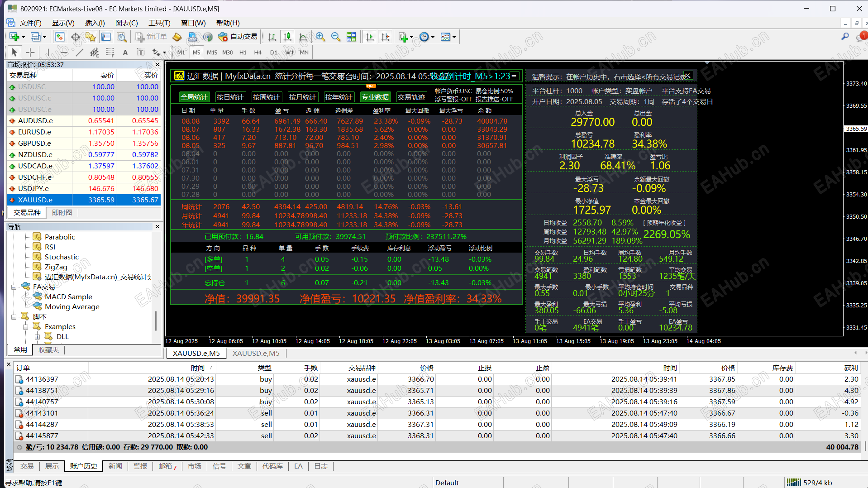Image resolution: width=868 pixels, height=488 pixels.
Task: Toggle the 自动交易 auto trading button
Action: click(238, 37)
